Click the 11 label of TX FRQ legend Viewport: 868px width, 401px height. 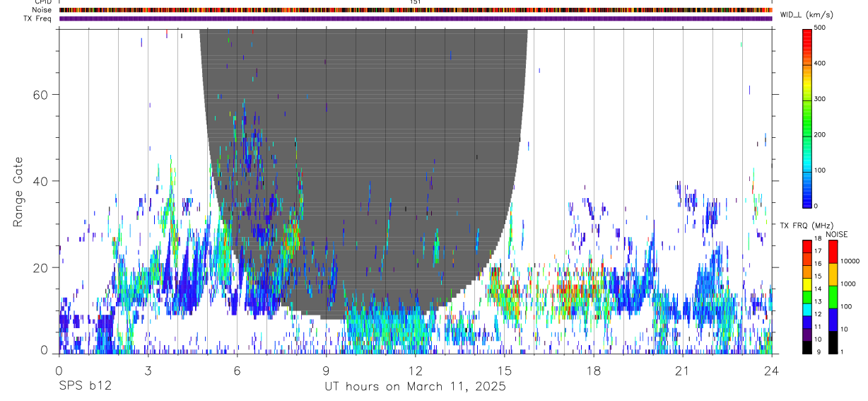[817, 327]
